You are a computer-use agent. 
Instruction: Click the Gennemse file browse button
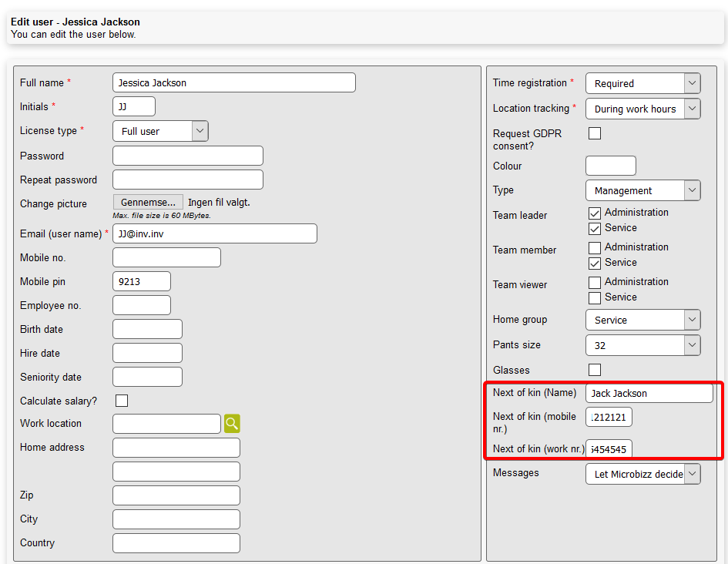(x=148, y=202)
